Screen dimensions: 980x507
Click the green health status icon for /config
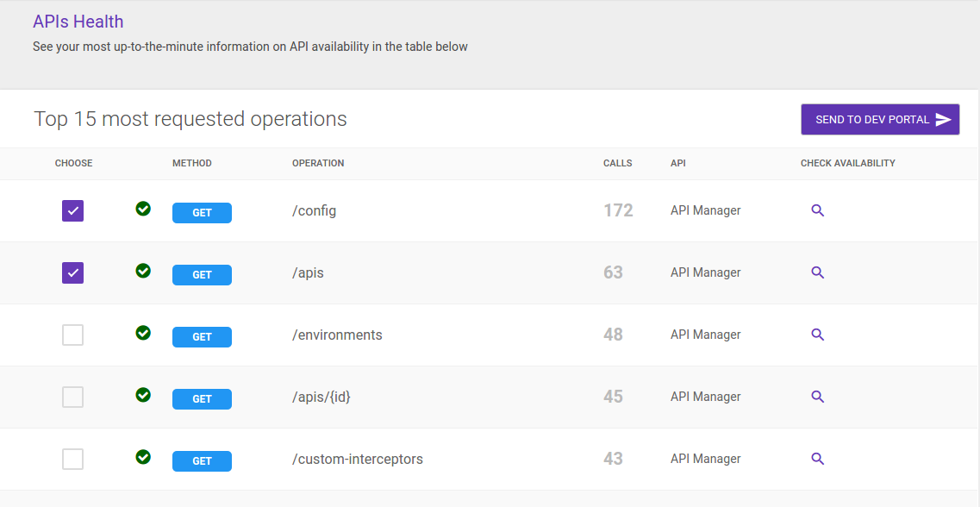pyautogui.click(x=143, y=209)
